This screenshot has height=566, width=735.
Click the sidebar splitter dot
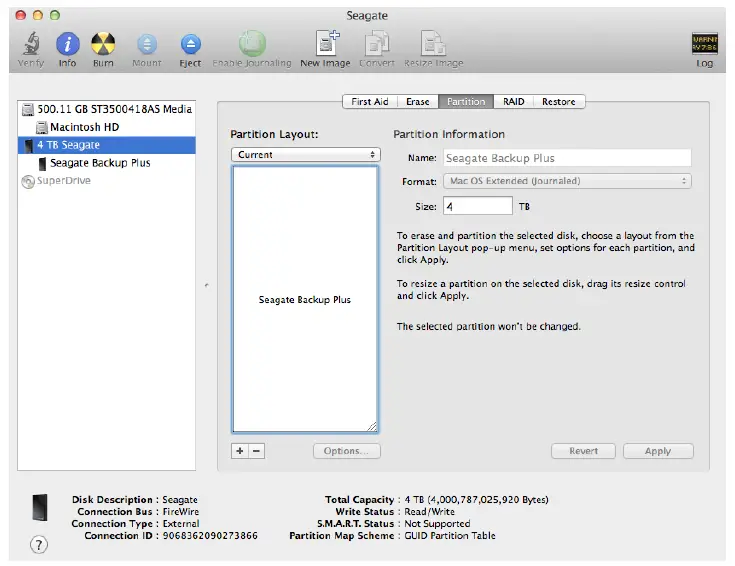[207, 285]
